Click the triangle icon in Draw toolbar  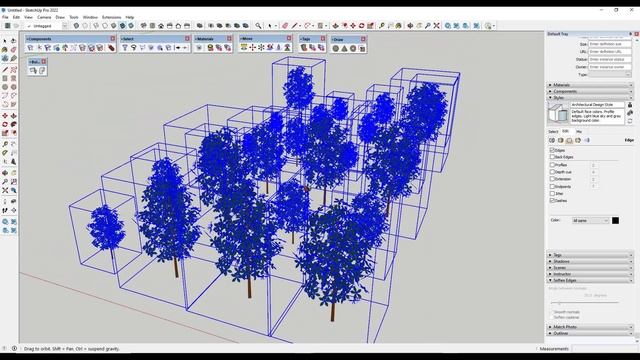[344, 49]
